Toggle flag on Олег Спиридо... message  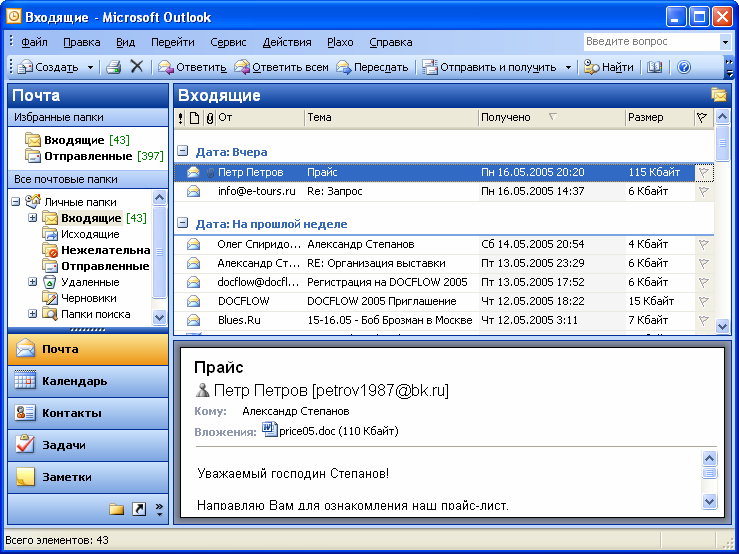coord(703,244)
